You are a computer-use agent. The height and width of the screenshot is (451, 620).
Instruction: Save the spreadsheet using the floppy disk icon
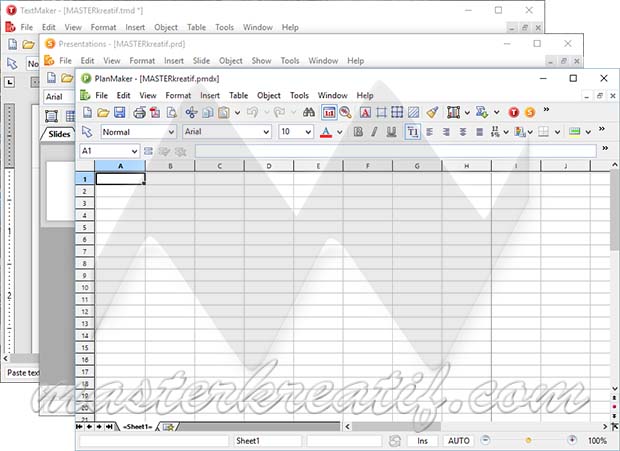click(x=119, y=113)
